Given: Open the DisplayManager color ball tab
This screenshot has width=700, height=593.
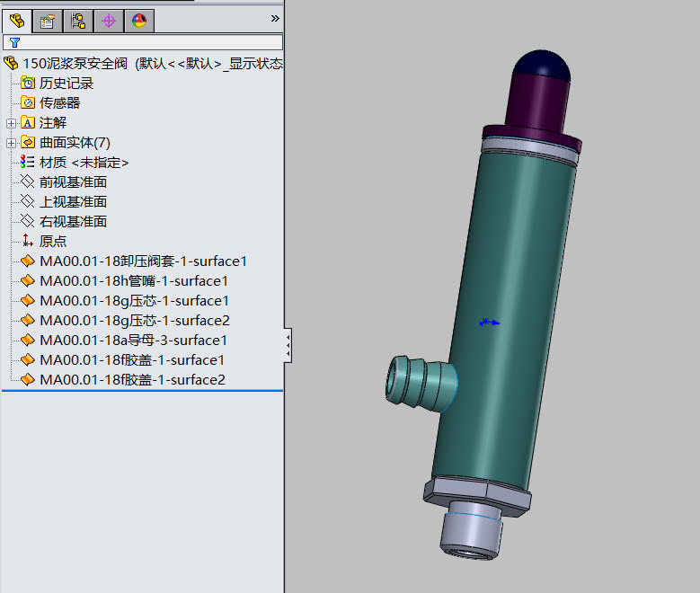Looking at the screenshot, I should coord(139,21).
